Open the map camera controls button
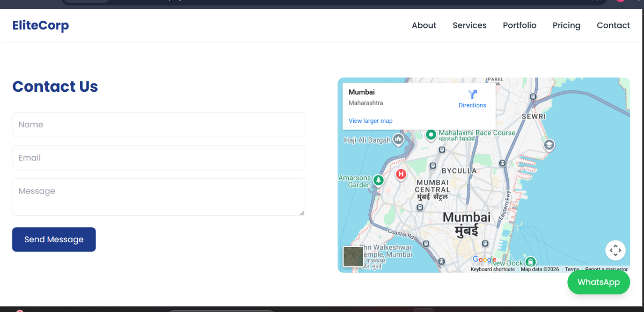Screen dimensions: 644x312 click(x=615, y=250)
